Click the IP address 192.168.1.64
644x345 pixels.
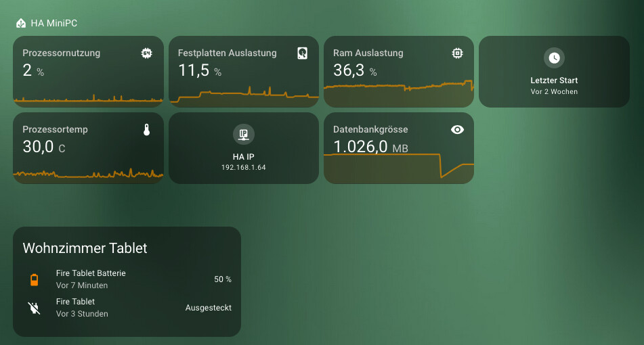click(244, 167)
